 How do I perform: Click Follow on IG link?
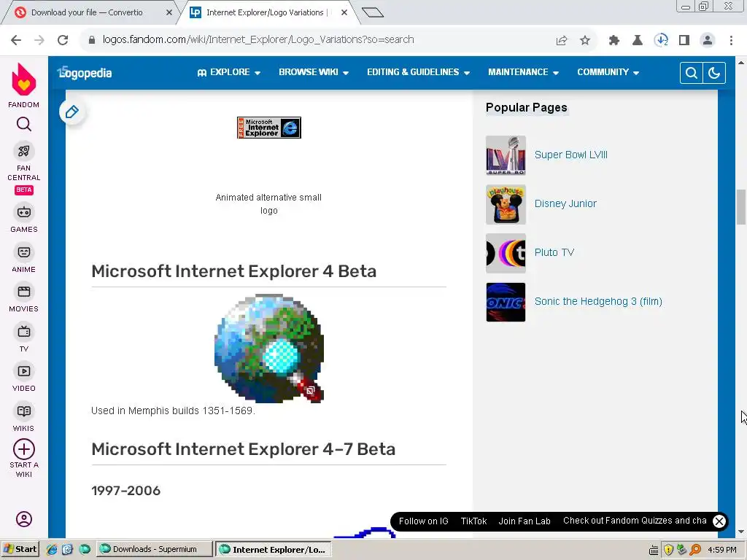[424, 521]
